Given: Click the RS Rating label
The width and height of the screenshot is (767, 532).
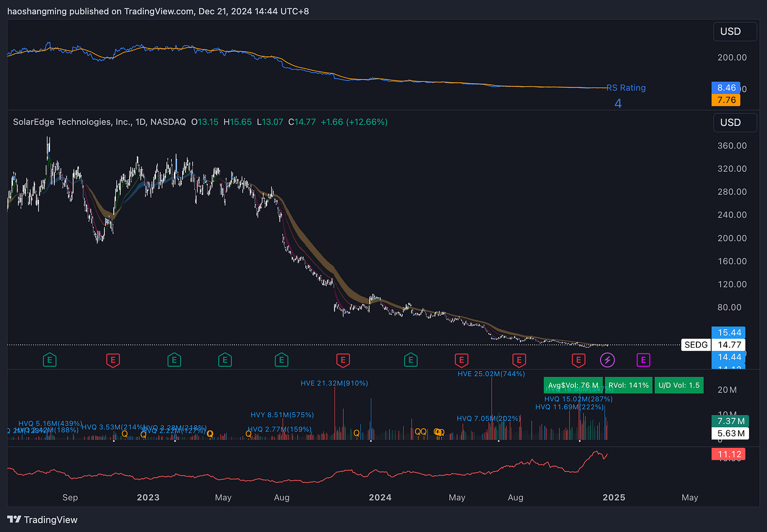Looking at the screenshot, I should pyautogui.click(x=626, y=88).
